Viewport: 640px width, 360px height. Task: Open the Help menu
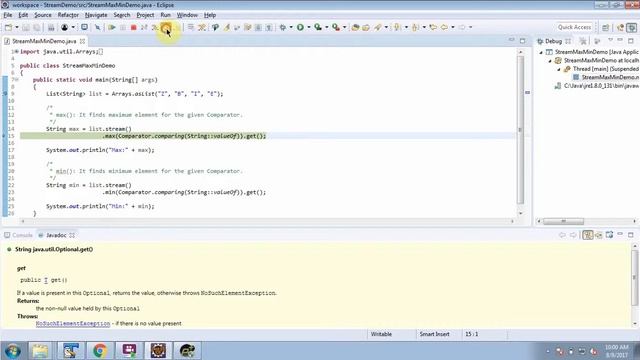click(210, 15)
